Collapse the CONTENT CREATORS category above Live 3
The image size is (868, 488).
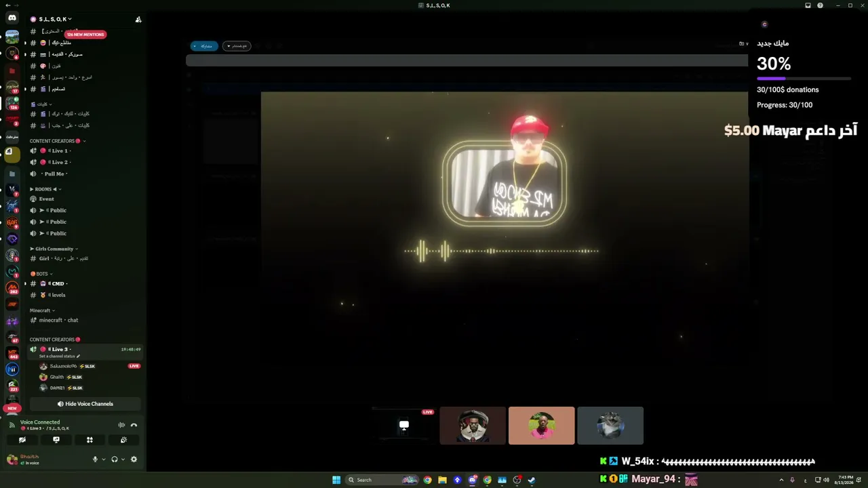click(55, 340)
